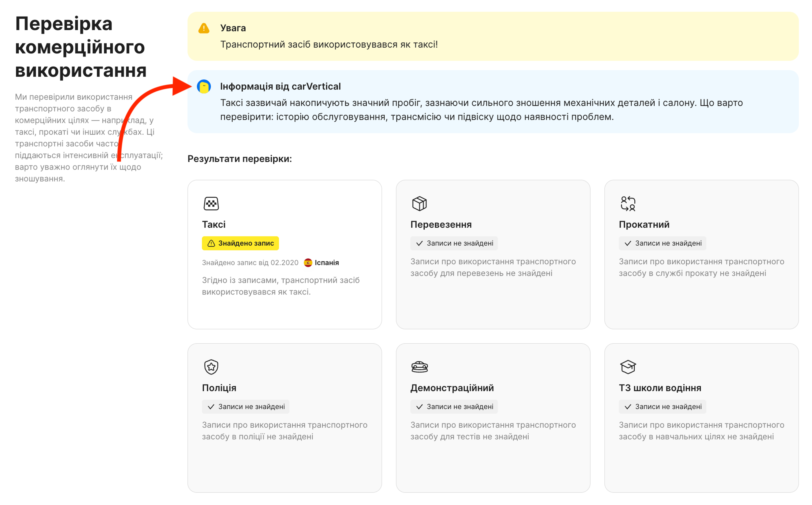
Task: Click Записи не знайдені badge under Прокатний
Action: coord(662,243)
